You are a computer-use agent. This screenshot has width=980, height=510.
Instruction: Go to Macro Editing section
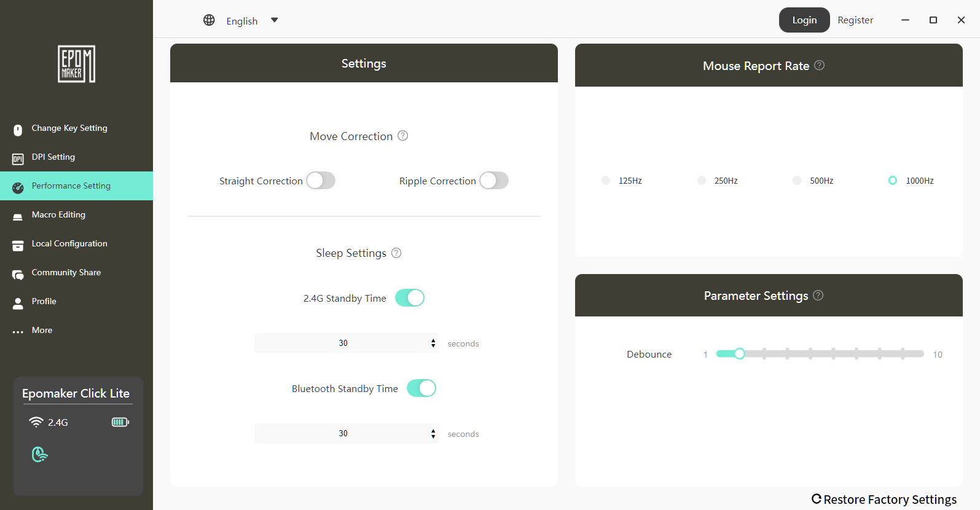[x=58, y=215]
